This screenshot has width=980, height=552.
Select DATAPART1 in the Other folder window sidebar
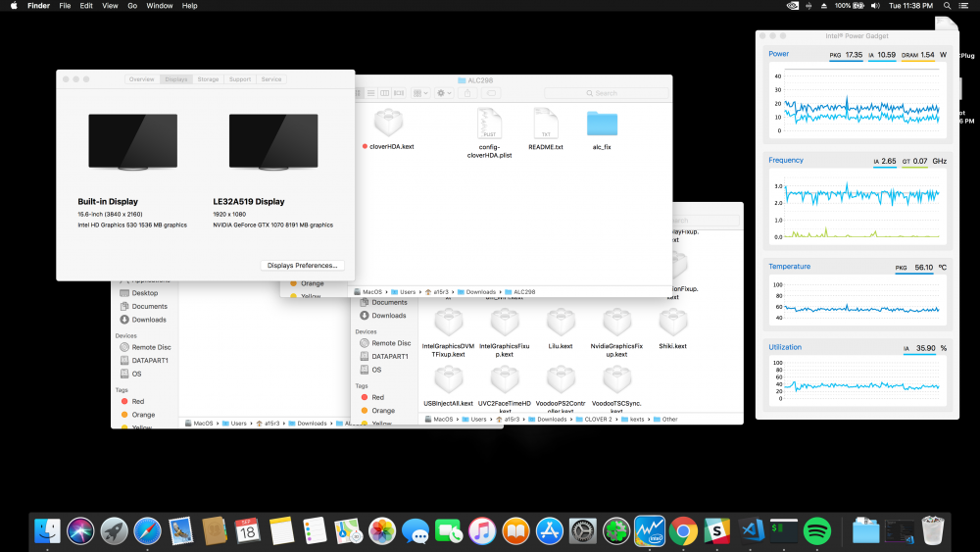click(x=389, y=356)
